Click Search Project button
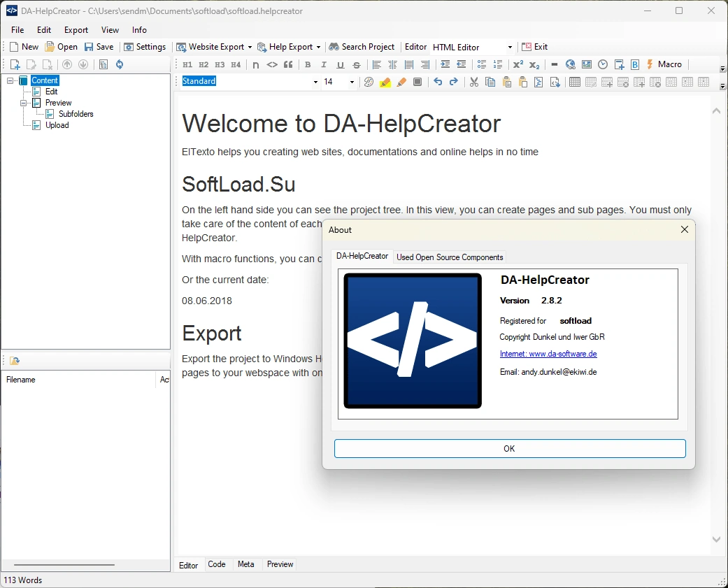 (362, 47)
